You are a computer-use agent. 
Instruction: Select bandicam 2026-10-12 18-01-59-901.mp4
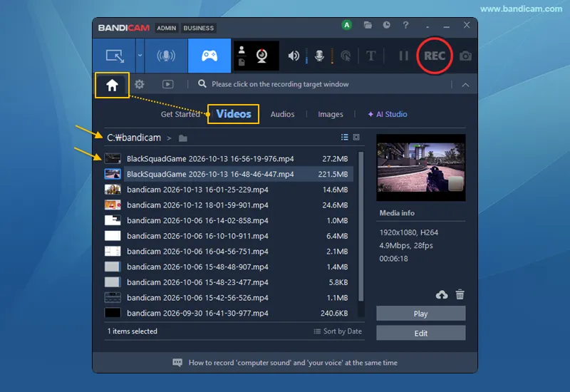(229, 205)
